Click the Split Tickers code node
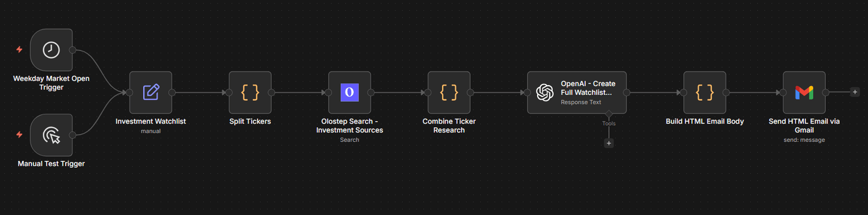This screenshot has height=215, width=868. [250, 93]
